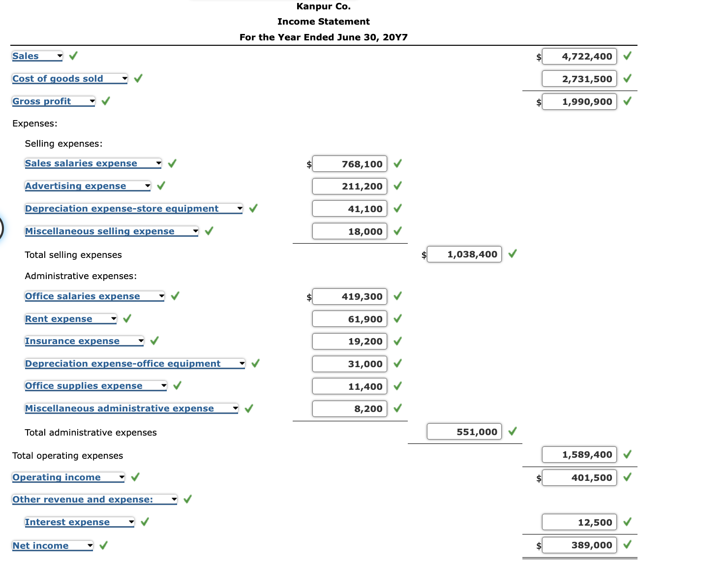728x566 pixels.
Task: Click checkmark beside 4,722,400 amount
Action: (628, 56)
